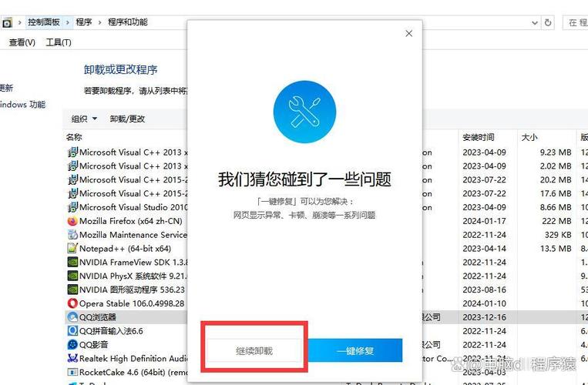Select the Microsoft Visual Studio 2010 entry

[133, 207]
